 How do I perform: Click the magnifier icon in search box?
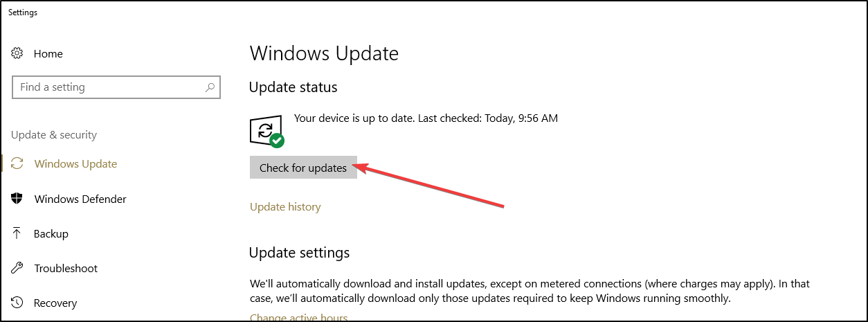coord(210,87)
